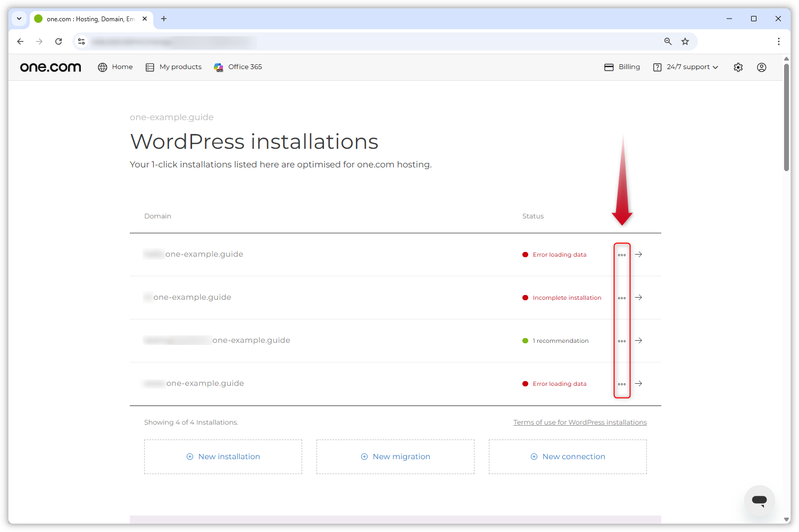
Task: Click the arrow icon on the first Error loading data row
Action: coord(639,255)
